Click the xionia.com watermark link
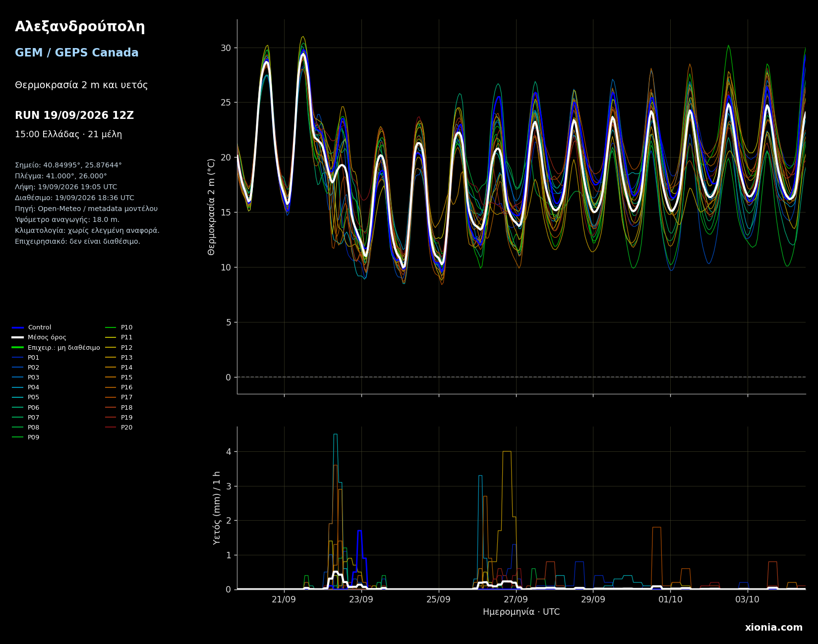 pos(773,628)
